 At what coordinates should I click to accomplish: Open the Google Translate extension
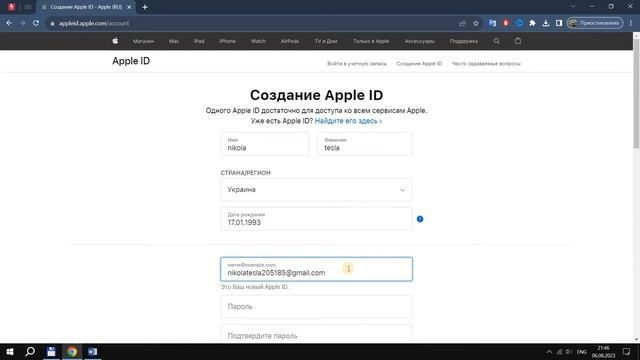pyautogui.click(x=492, y=23)
